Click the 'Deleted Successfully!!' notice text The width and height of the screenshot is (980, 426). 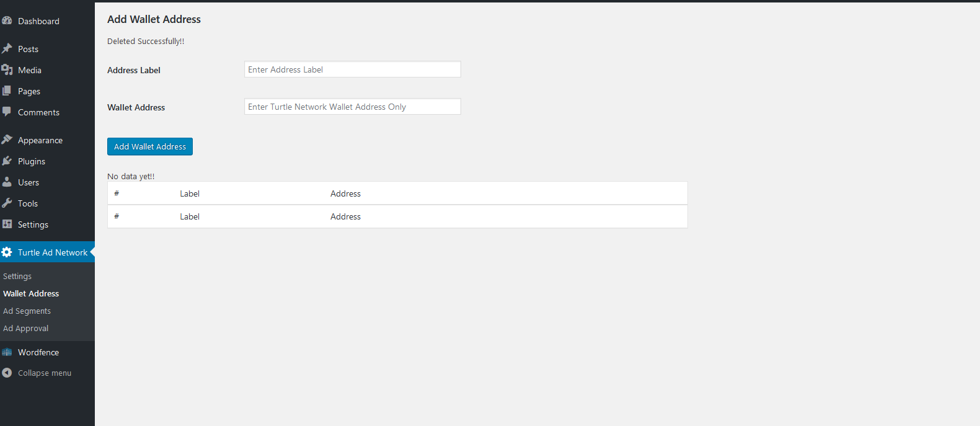pyautogui.click(x=146, y=41)
